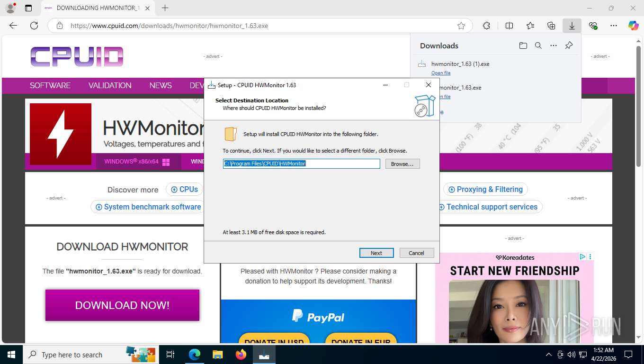The width and height of the screenshot is (644, 364).
Task: Open Microsoft Edge from taskbar
Action: pos(194,355)
